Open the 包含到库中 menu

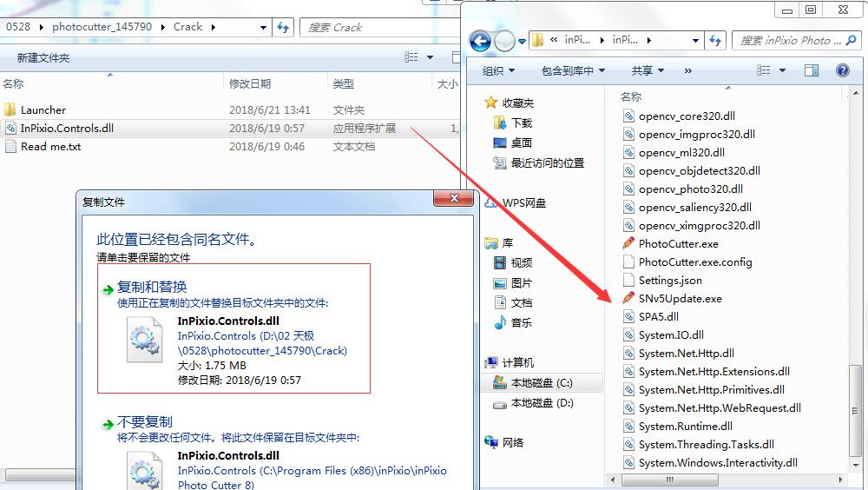point(573,70)
